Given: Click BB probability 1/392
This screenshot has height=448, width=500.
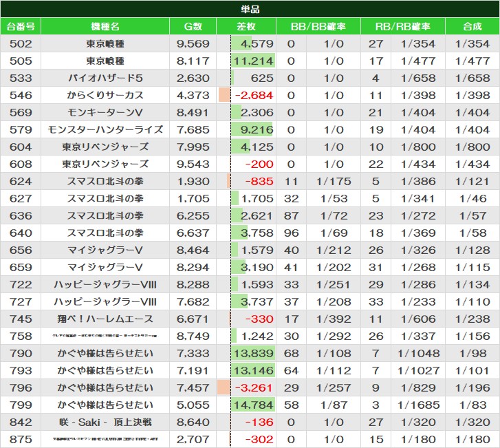Looking at the screenshot, I should pos(334,319).
